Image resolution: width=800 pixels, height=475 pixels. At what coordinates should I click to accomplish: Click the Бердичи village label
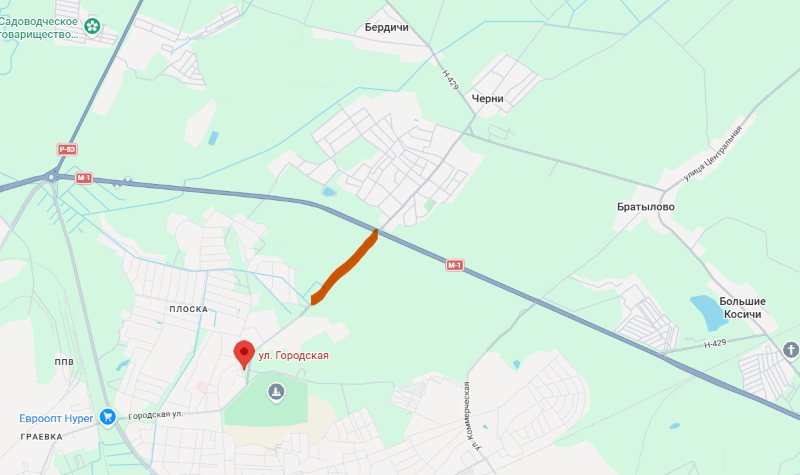coord(387,28)
